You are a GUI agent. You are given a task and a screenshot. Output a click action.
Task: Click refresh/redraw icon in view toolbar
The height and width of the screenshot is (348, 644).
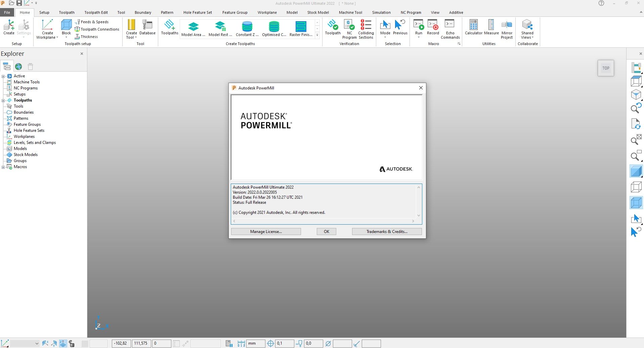click(636, 124)
